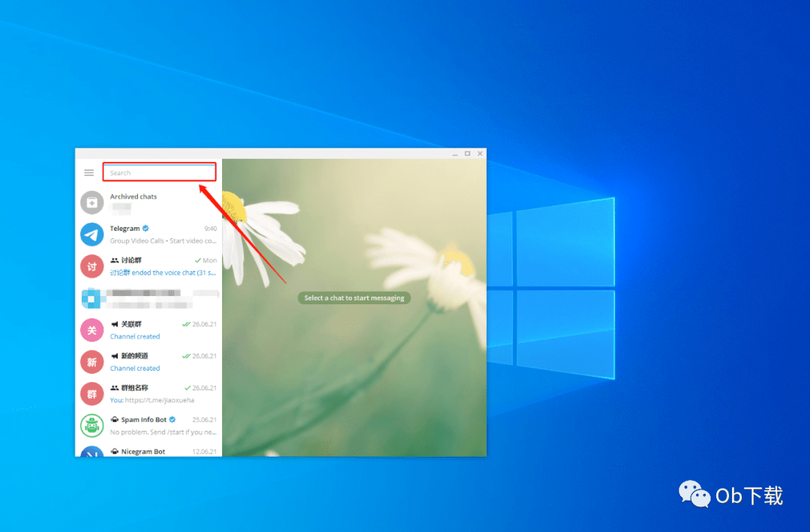Click Channel created under 关联群

tap(135, 336)
